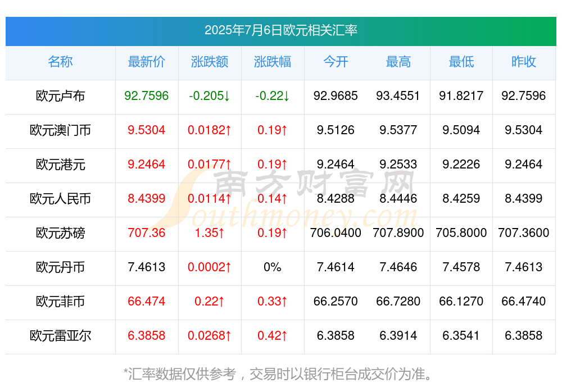Image resolution: width=562 pixels, height=392 pixels.
Task: Click the "涨跌幅" column header
Action: 273,62
